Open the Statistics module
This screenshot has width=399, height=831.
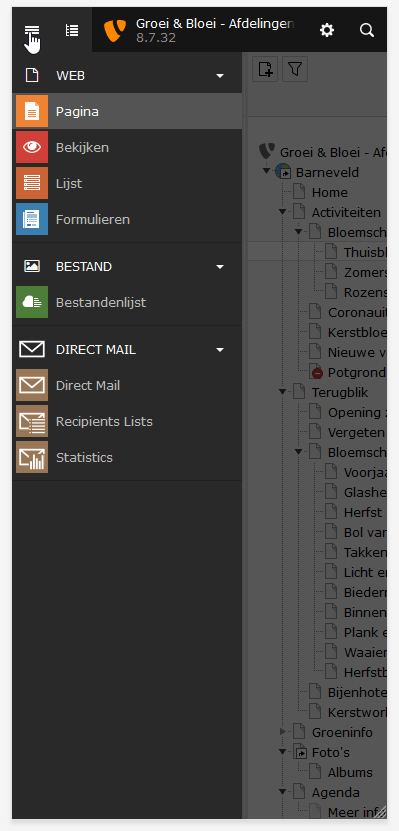pyautogui.click(x=127, y=457)
